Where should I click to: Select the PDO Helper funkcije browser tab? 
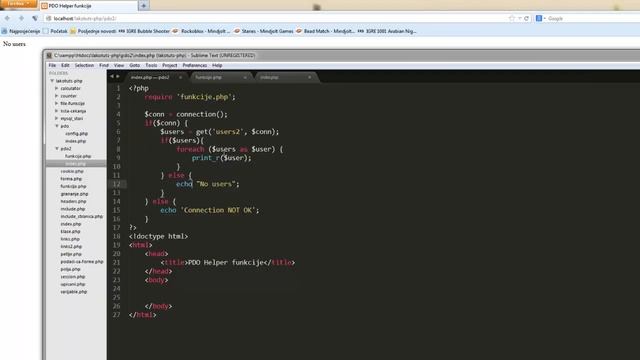click(x=89, y=6)
